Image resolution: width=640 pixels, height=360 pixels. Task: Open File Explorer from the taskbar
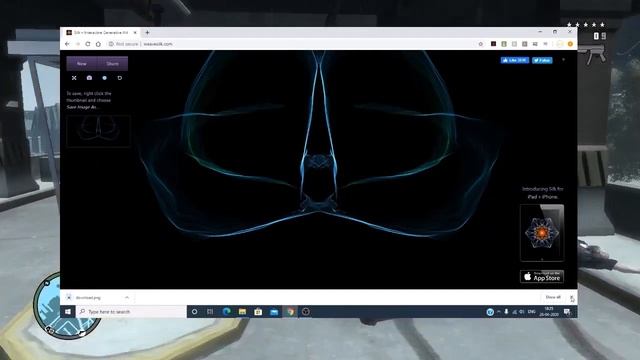point(242,312)
